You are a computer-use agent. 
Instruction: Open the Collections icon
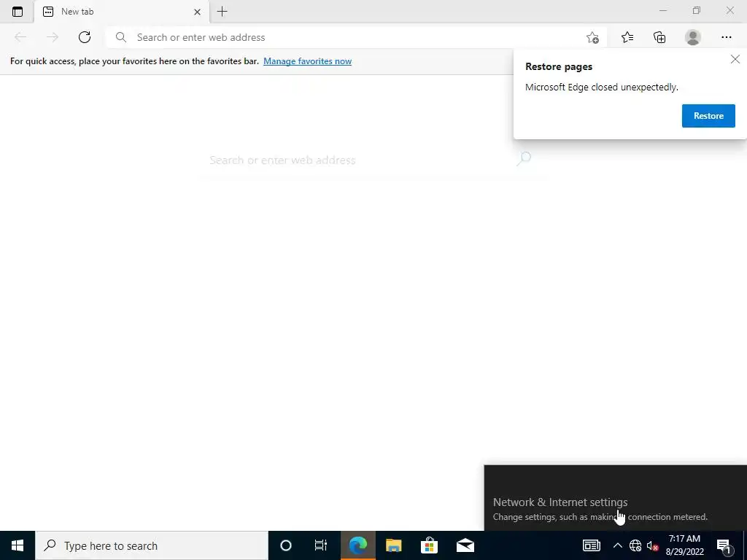tap(659, 37)
